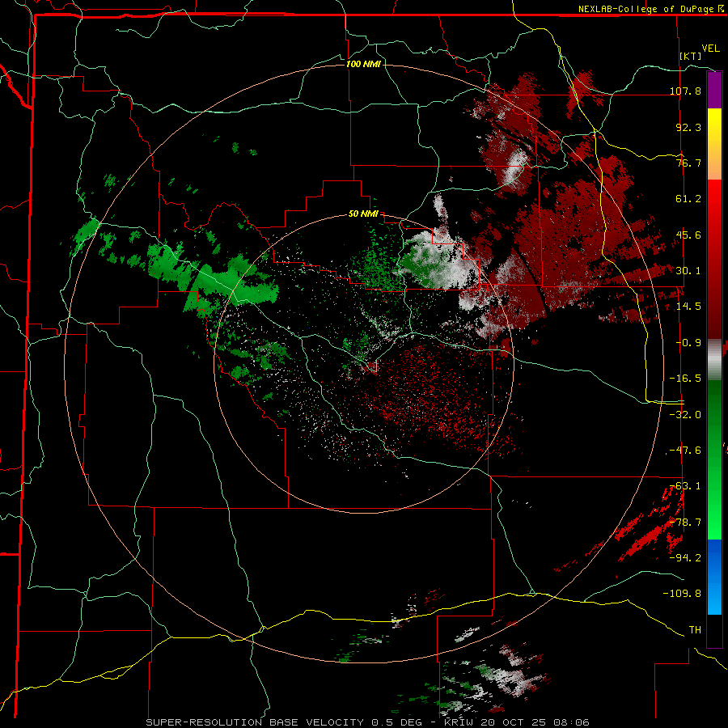Click the TH legend label
The height and width of the screenshot is (728, 728).
[695, 630]
